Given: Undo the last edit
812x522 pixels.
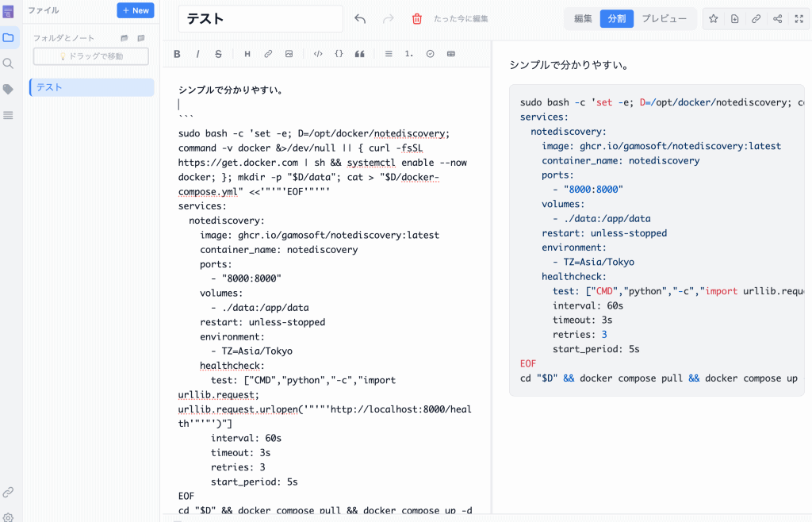Looking at the screenshot, I should (360, 19).
